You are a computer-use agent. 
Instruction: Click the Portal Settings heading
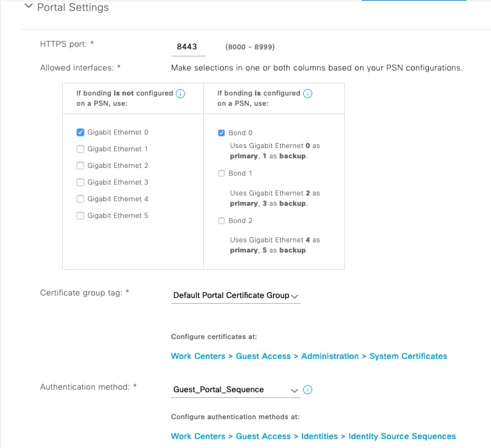pos(72,8)
